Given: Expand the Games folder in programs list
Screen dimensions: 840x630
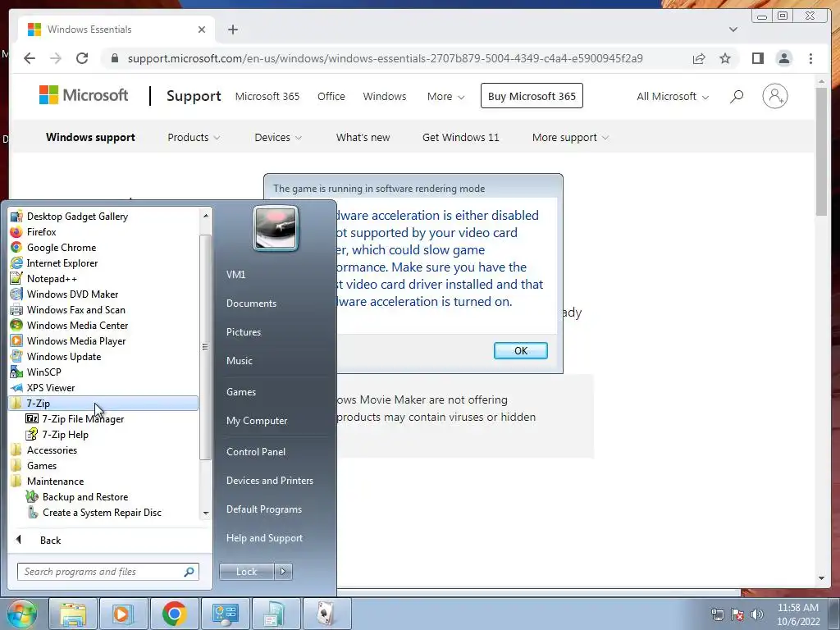Looking at the screenshot, I should [x=41, y=466].
